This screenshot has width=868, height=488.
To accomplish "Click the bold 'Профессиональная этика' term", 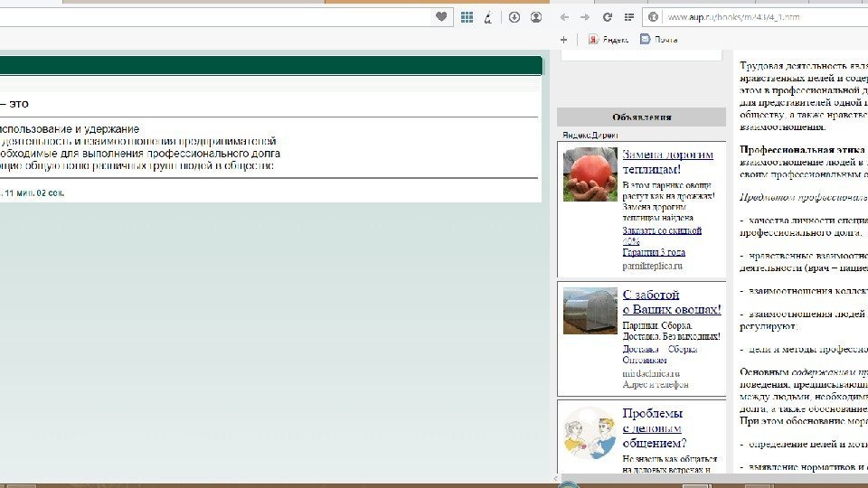I will coord(802,150).
